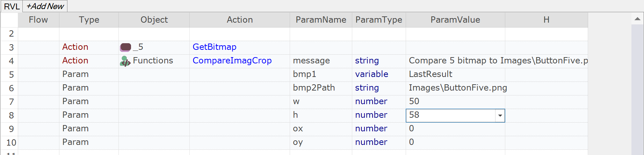The width and height of the screenshot is (644, 155).
Task: Edit the h parameter value 58 field
Action: click(x=450, y=115)
